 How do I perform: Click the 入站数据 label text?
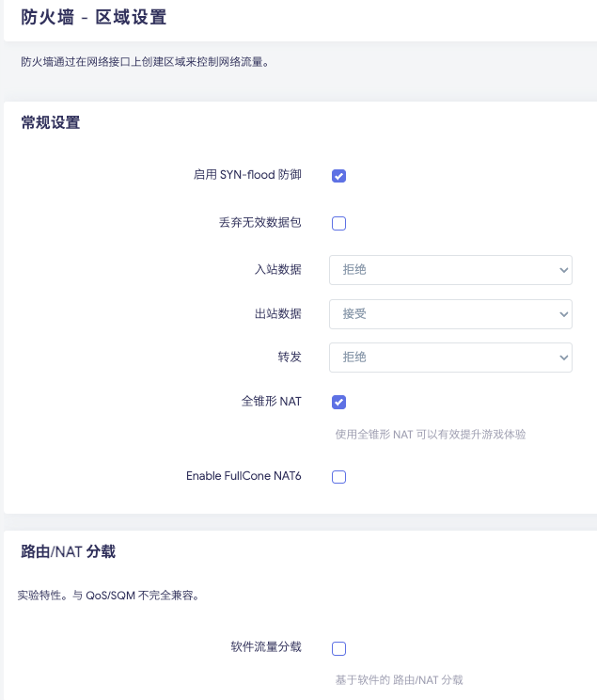click(278, 270)
